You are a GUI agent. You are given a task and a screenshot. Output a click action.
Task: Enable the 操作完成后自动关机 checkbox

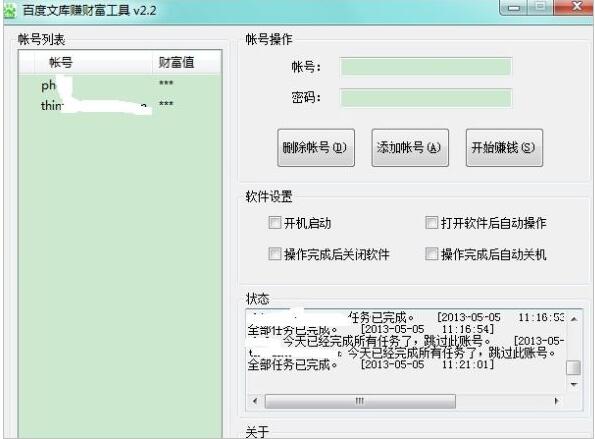[431, 254]
